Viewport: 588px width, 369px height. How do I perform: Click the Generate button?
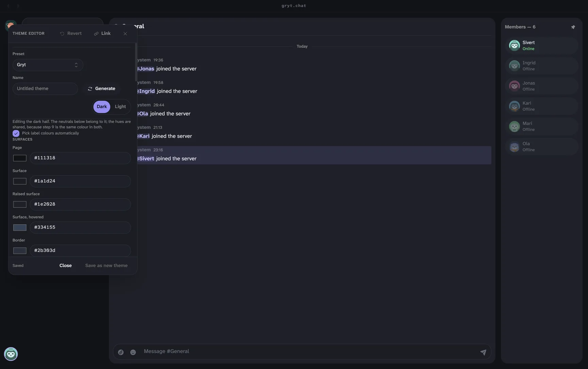coord(101,89)
